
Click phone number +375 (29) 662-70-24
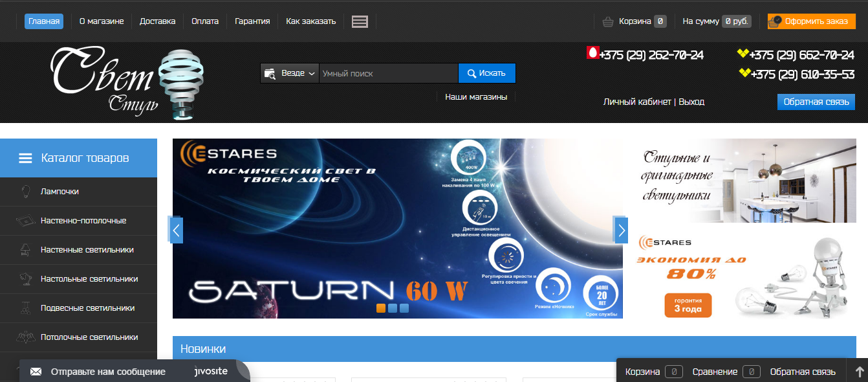click(802, 55)
